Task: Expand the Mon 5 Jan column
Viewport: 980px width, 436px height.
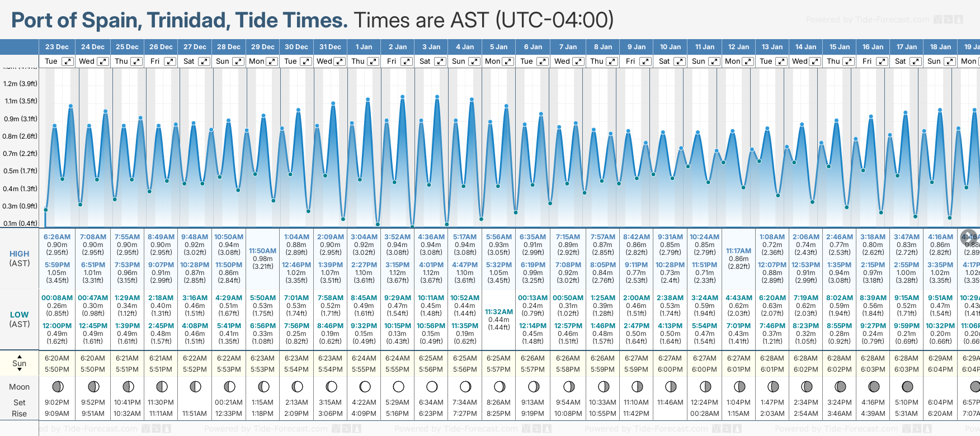Action: click(508, 61)
